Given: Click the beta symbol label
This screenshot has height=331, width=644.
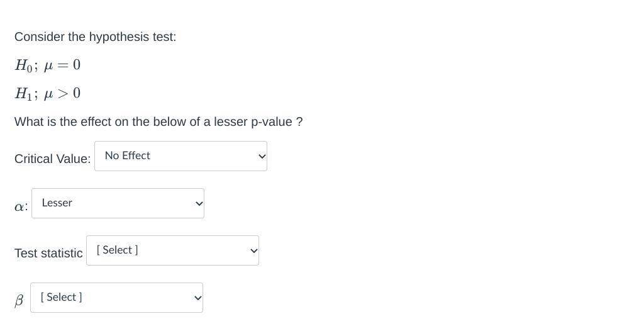Looking at the screenshot, I should pyautogui.click(x=19, y=301).
